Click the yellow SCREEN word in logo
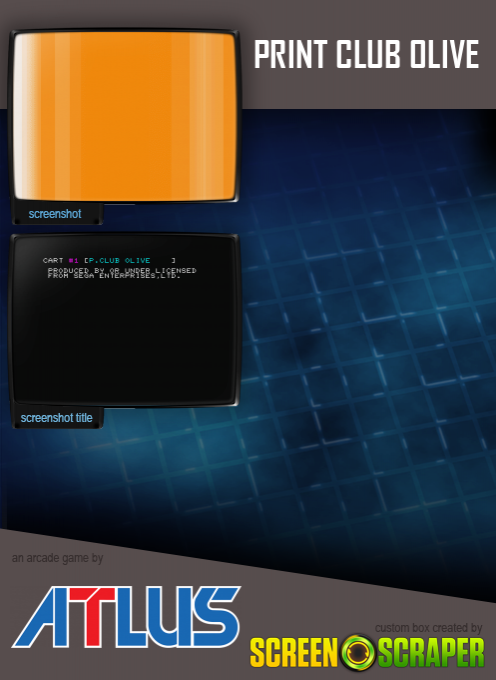Screen dimensions: 496x680 tap(294, 653)
